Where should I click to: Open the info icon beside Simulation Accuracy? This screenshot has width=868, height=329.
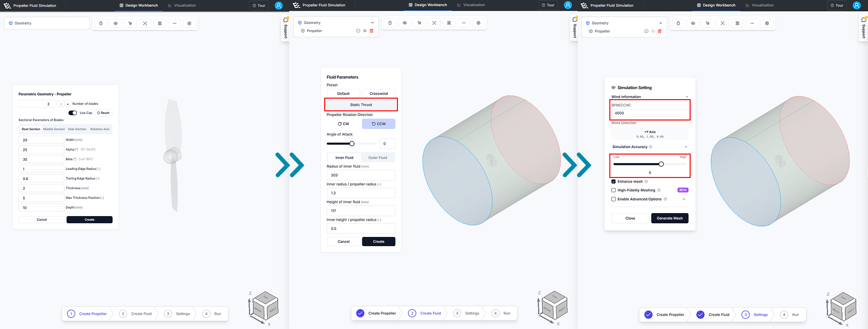(x=650, y=147)
